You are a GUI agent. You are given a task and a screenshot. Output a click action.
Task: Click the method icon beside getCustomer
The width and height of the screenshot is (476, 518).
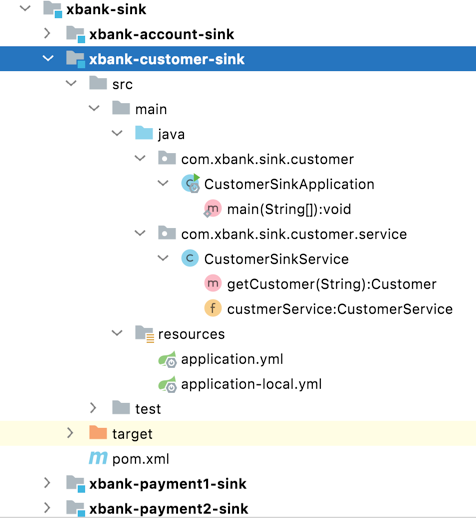point(213,283)
